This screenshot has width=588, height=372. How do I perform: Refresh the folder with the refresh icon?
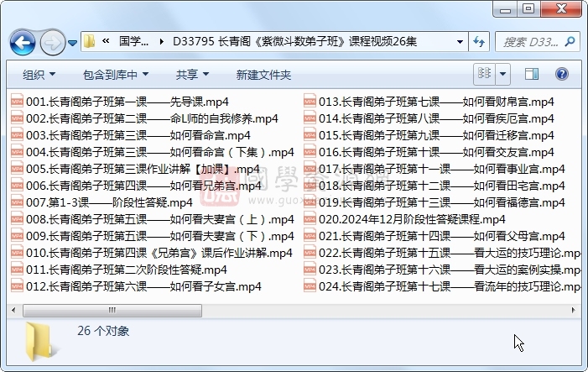479,42
